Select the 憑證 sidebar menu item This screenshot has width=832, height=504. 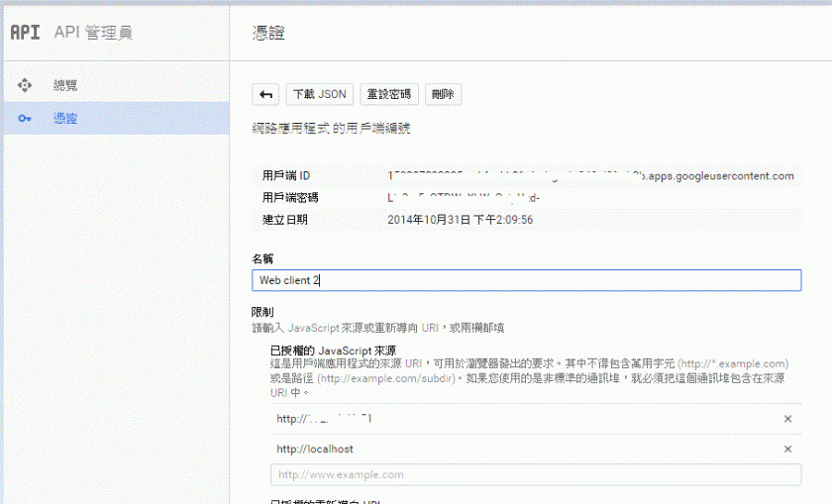click(65, 119)
